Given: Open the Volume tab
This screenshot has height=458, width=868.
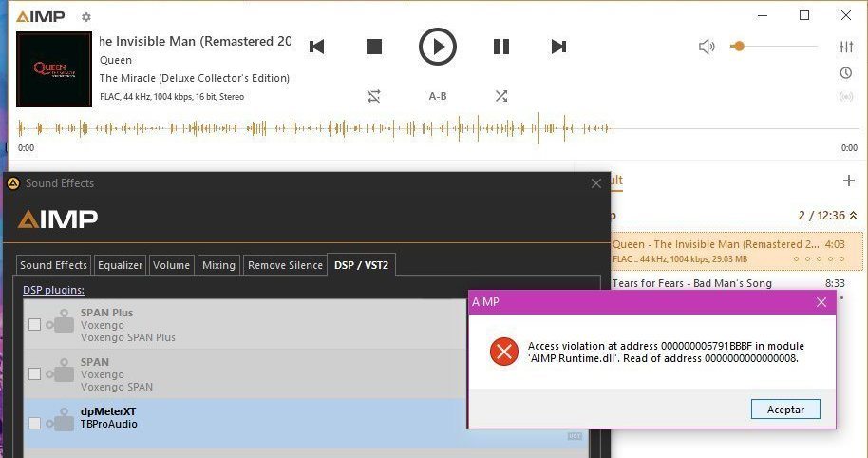Looking at the screenshot, I should click(x=171, y=265).
